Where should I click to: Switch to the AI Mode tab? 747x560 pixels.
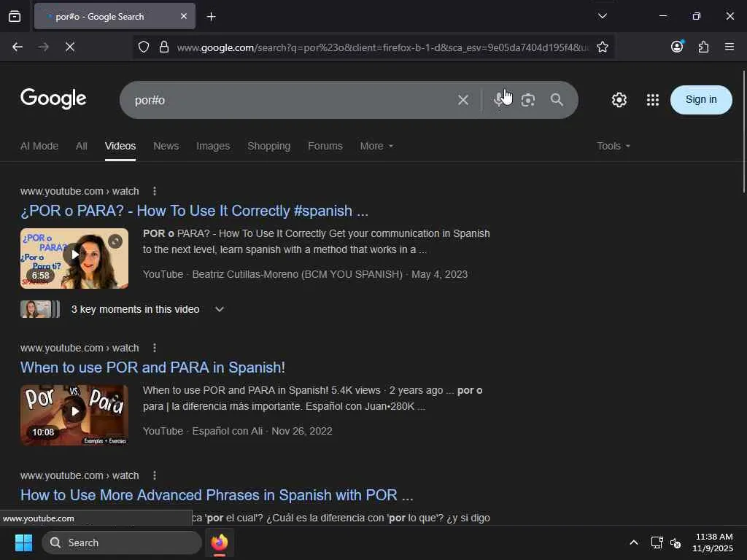pyautogui.click(x=39, y=146)
